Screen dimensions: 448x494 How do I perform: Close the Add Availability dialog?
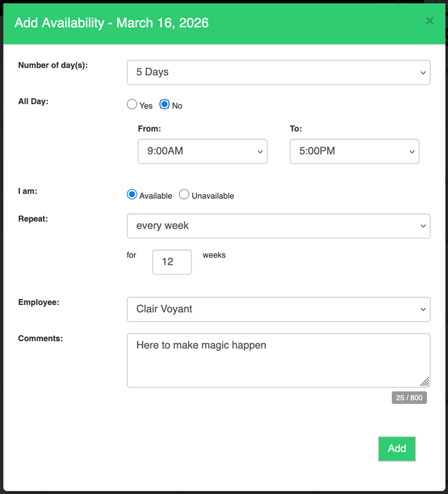(430, 22)
